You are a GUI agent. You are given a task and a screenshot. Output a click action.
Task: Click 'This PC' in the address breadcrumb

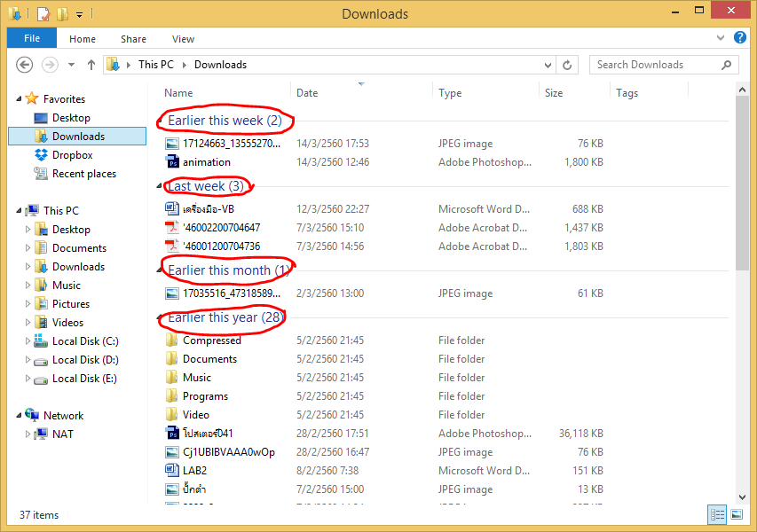pyautogui.click(x=155, y=65)
